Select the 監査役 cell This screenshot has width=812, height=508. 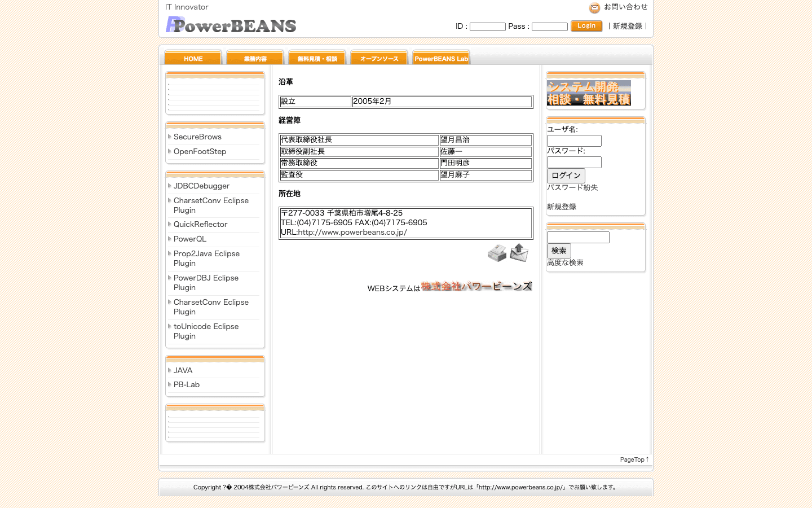pyautogui.click(x=359, y=175)
